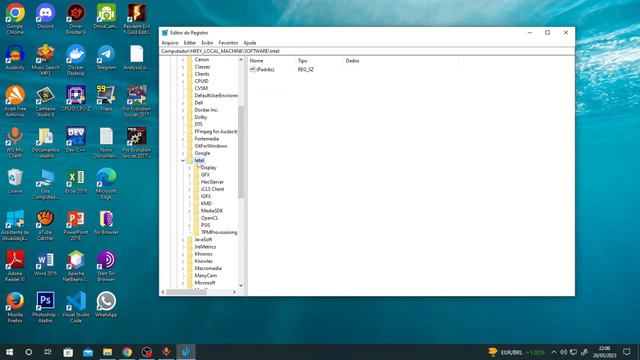Expand the IGFX subkey arrow
The image size is (640, 360).
(x=189, y=197)
